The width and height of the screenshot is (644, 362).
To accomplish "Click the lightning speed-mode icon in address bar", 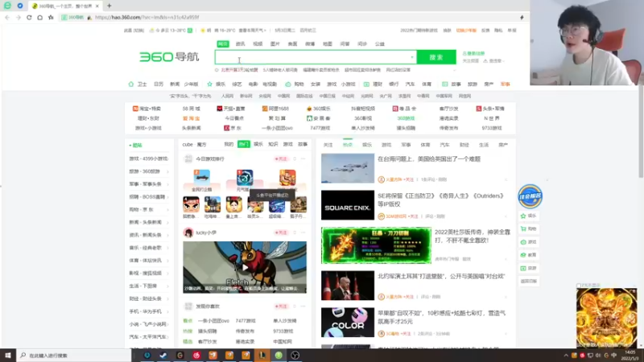I will [522, 18].
